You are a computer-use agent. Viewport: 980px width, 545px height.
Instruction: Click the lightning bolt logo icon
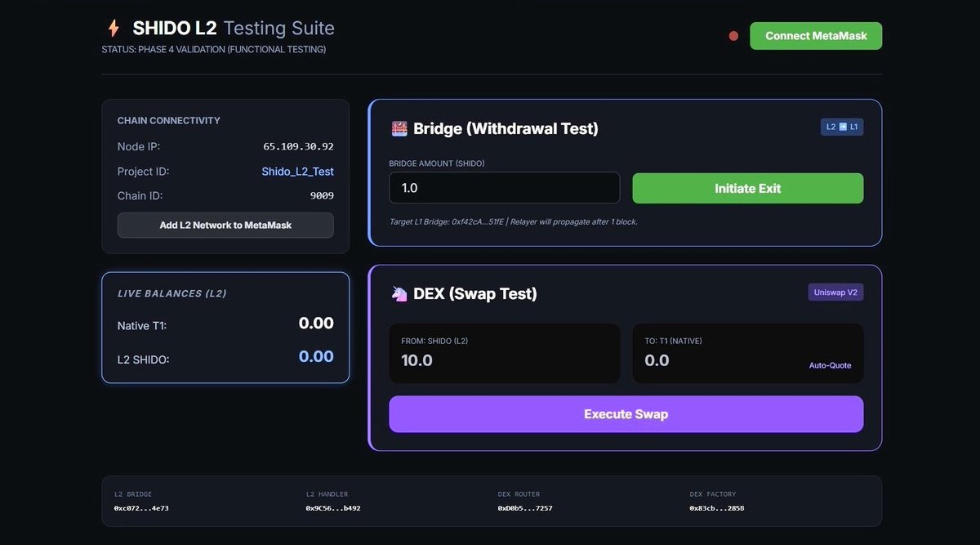pyautogui.click(x=114, y=29)
